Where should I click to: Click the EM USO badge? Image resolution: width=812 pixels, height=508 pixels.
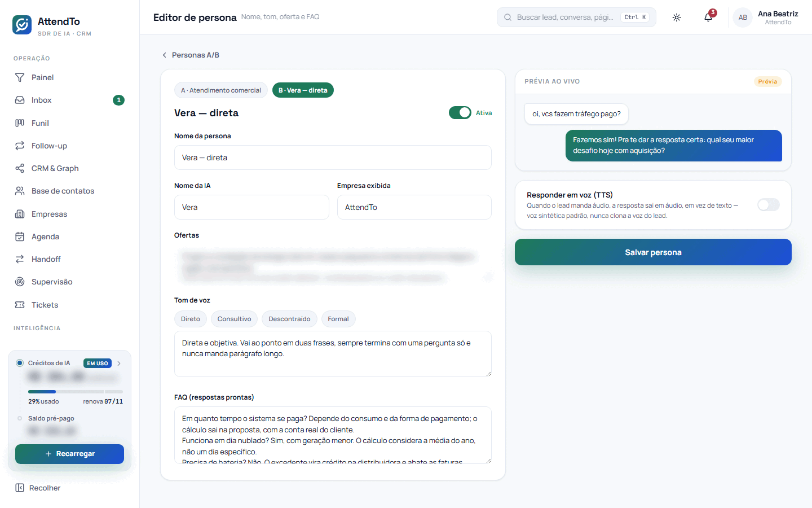point(98,364)
